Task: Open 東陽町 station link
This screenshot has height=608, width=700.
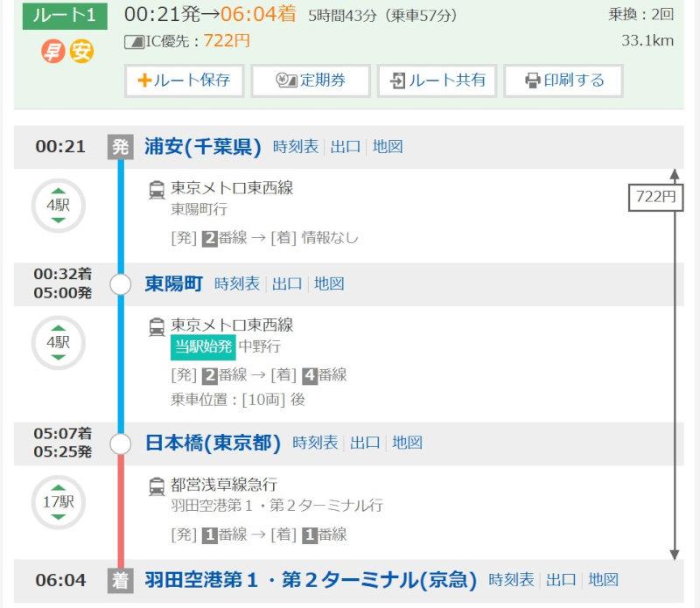Action: pos(173,284)
